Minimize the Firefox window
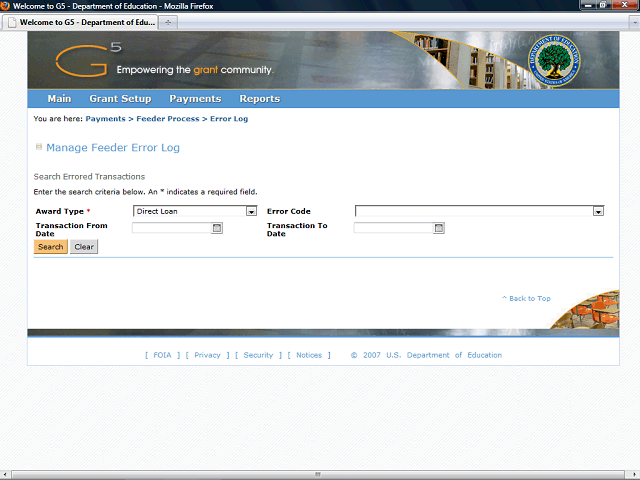 588,5
